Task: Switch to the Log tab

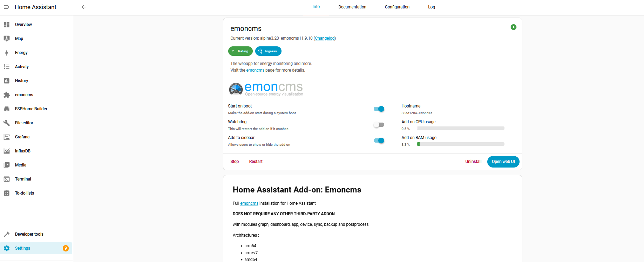Action: (x=431, y=7)
